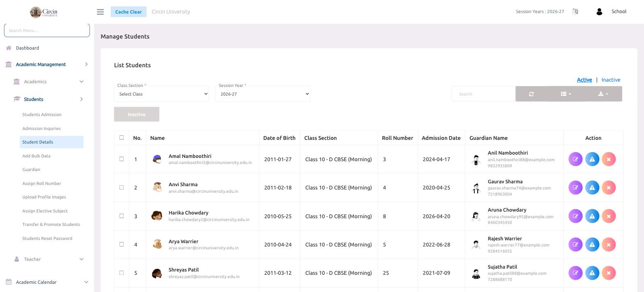644x292 pixels.
Task: Open Guardian menu item
Action: [31, 169]
